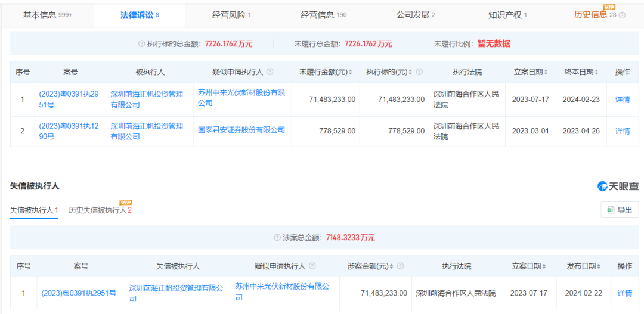Click the 导出 export button
The height and width of the screenshot is (314, 644).
coord(620,210)
